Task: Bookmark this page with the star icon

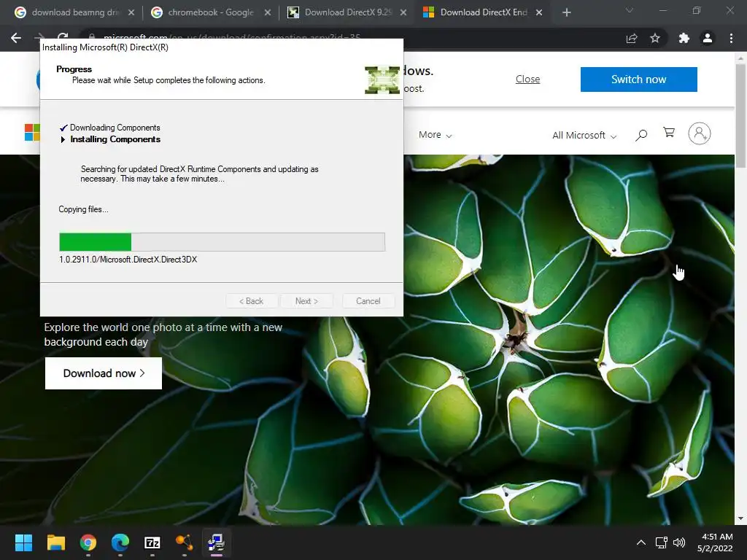Action: [655, 38]
